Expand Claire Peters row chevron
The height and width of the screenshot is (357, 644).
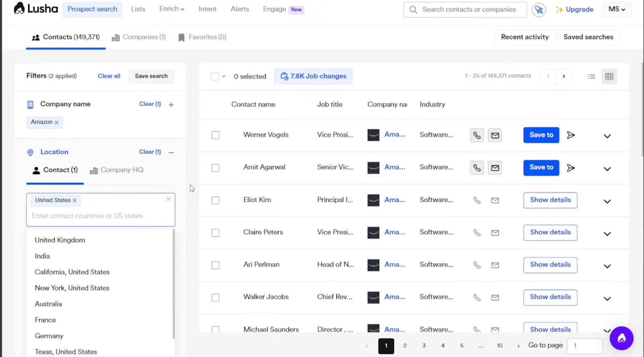pyautogui.click(x=607, y=234)
